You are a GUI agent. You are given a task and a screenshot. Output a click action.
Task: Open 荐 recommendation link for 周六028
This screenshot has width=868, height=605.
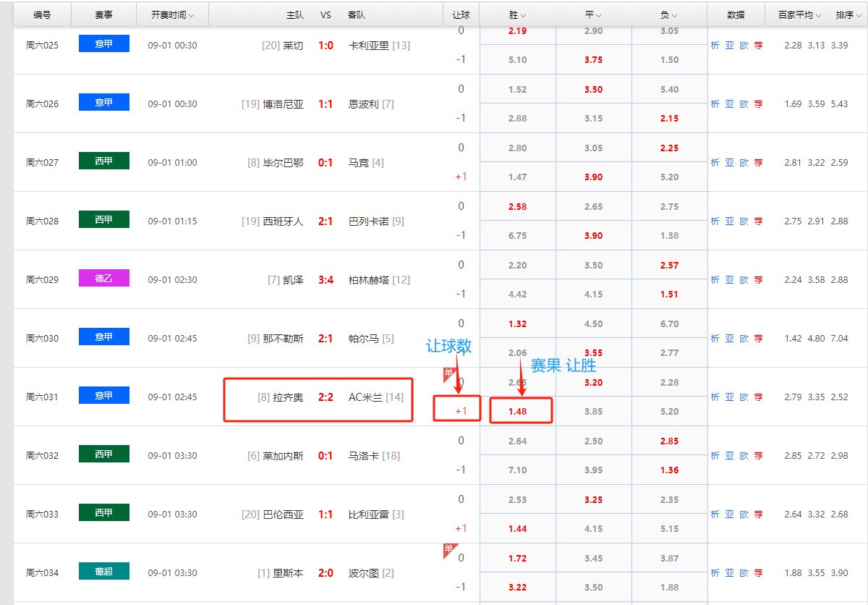[x=758, y=221]
